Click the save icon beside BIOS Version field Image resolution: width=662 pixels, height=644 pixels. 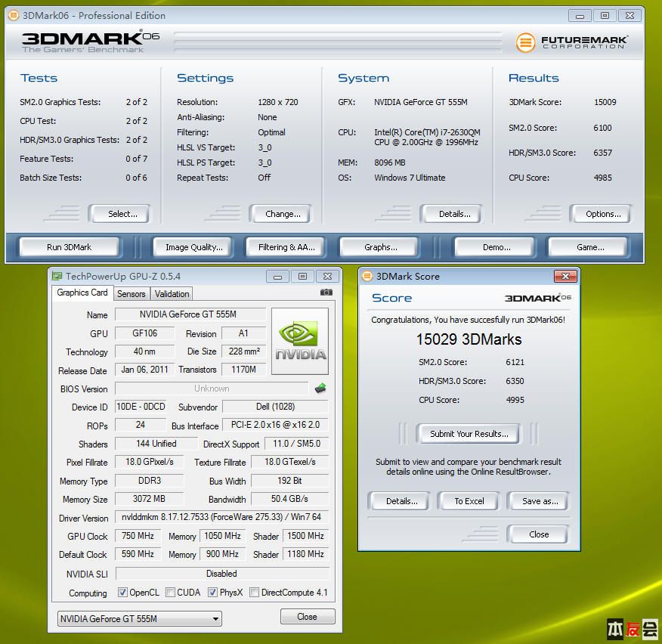[x=320, y=389]
